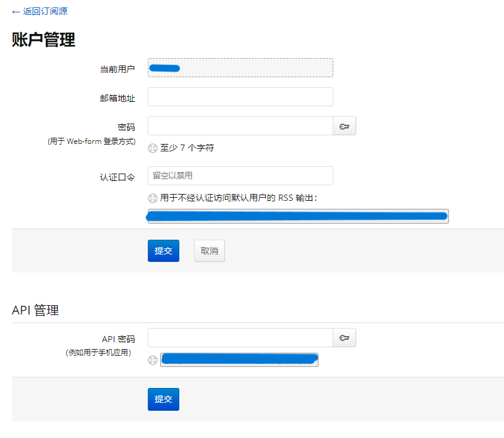Screen dimensions: 504x438
Task: Toggle password visibility key icon for 密码 field
Action: [344, 126]
